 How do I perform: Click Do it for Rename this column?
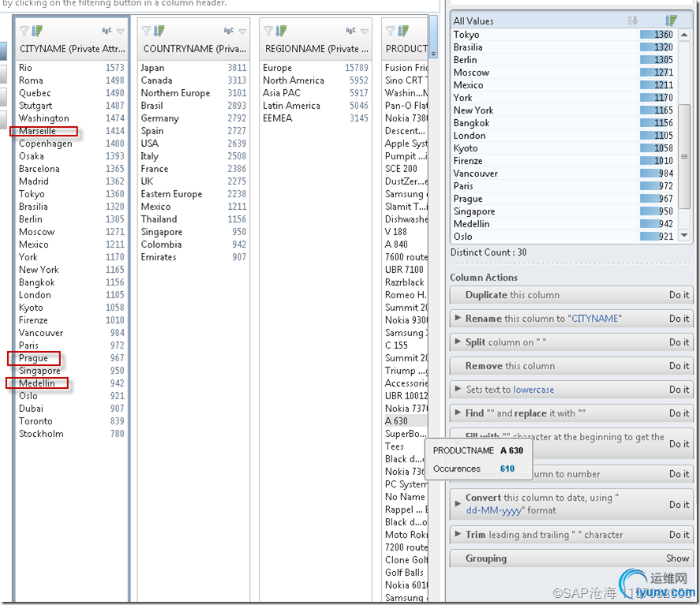(679, 319)
